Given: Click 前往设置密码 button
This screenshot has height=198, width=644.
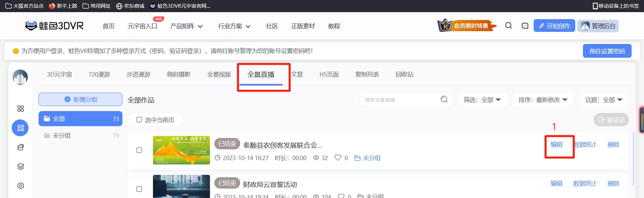Looking at the screenshot, I should (607, 51).
